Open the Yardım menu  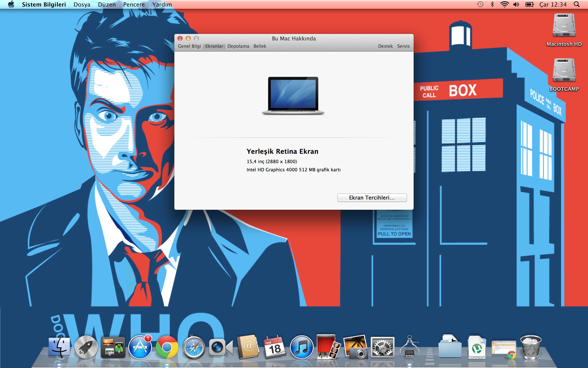(162, 4)
